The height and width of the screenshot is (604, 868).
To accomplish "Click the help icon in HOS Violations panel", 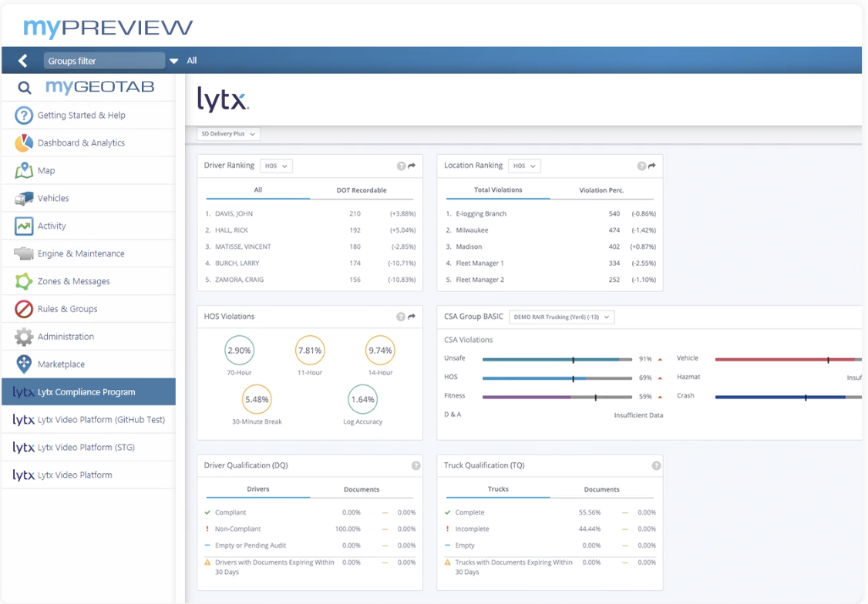I will (401, 317).
